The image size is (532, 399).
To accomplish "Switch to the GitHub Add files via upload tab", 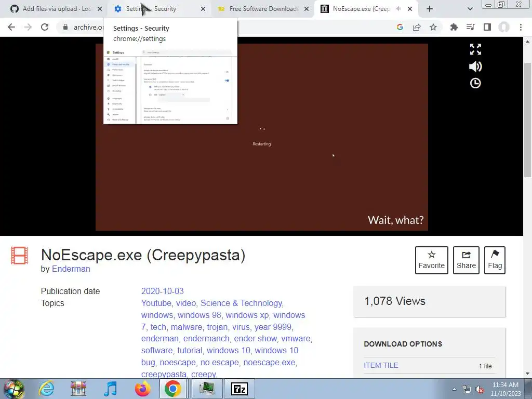I will (x=54, y=9).
